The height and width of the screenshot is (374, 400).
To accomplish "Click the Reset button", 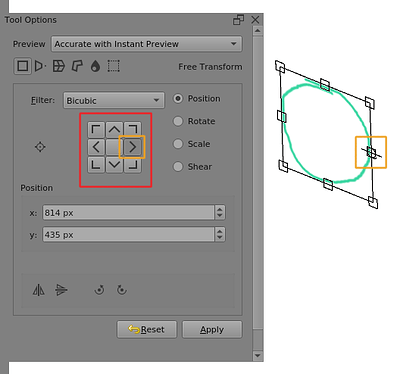I will (x=147, y=330).
